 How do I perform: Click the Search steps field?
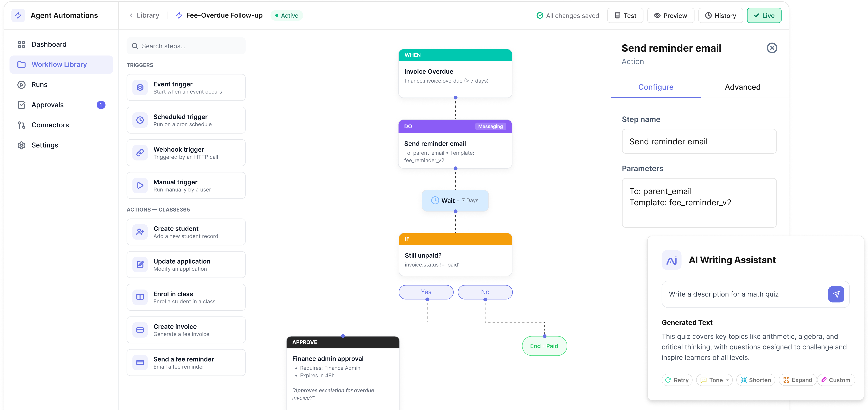186,46
